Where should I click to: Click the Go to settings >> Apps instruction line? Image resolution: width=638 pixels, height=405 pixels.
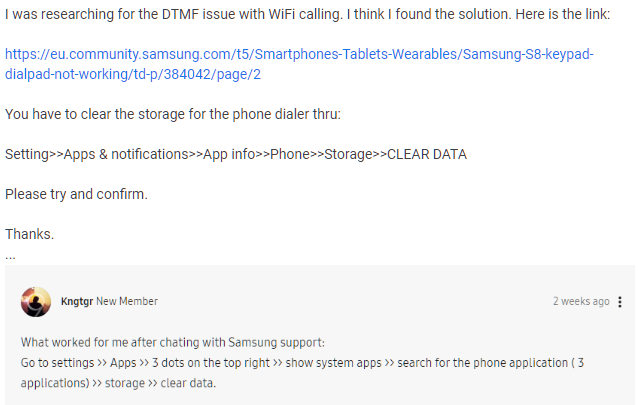pos(302,363)
